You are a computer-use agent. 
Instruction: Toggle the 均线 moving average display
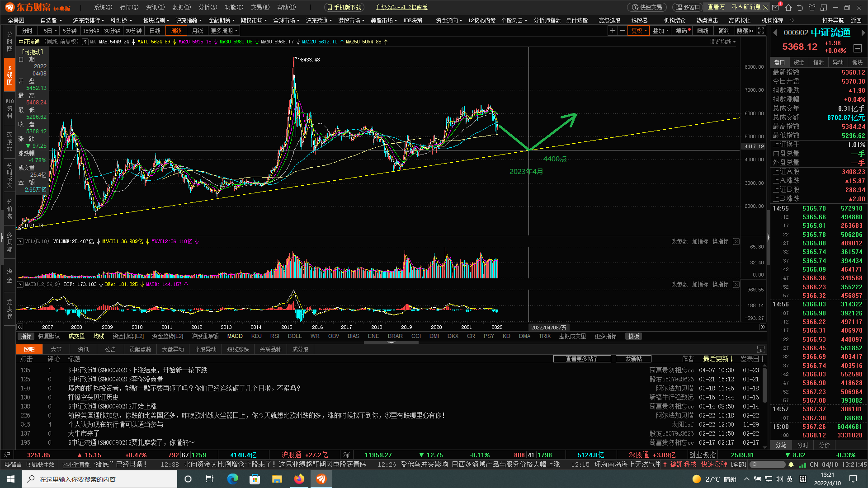click(x=99, y=336)
